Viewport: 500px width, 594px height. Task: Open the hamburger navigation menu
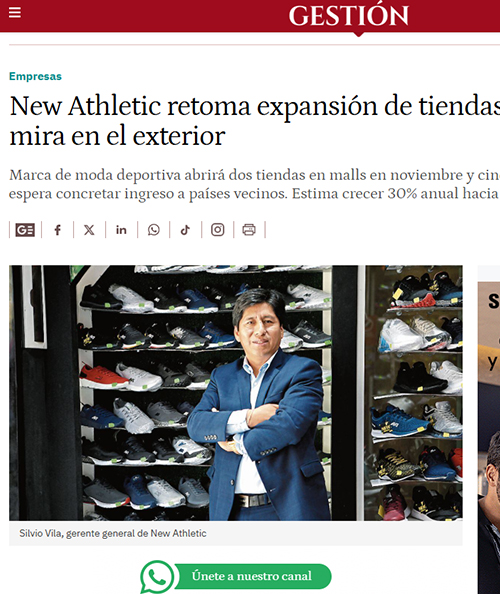[x=15, y=13]
